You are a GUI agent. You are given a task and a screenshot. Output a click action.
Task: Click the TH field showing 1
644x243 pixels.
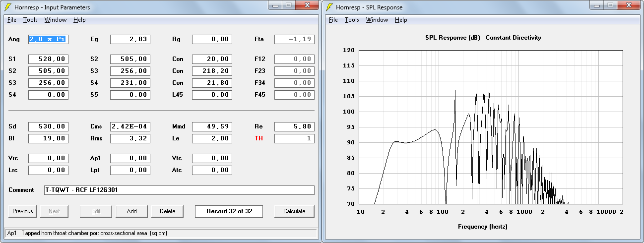[x=294, y=138]
